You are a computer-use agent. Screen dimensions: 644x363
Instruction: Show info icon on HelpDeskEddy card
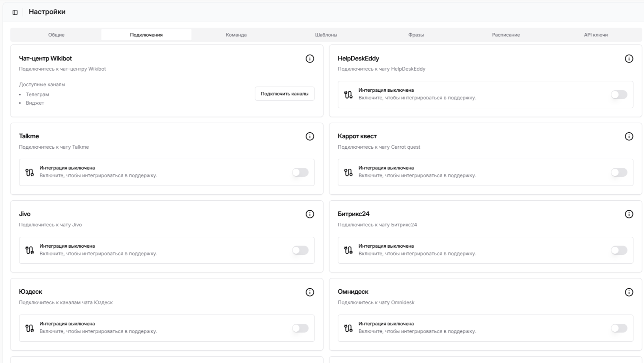629,58
